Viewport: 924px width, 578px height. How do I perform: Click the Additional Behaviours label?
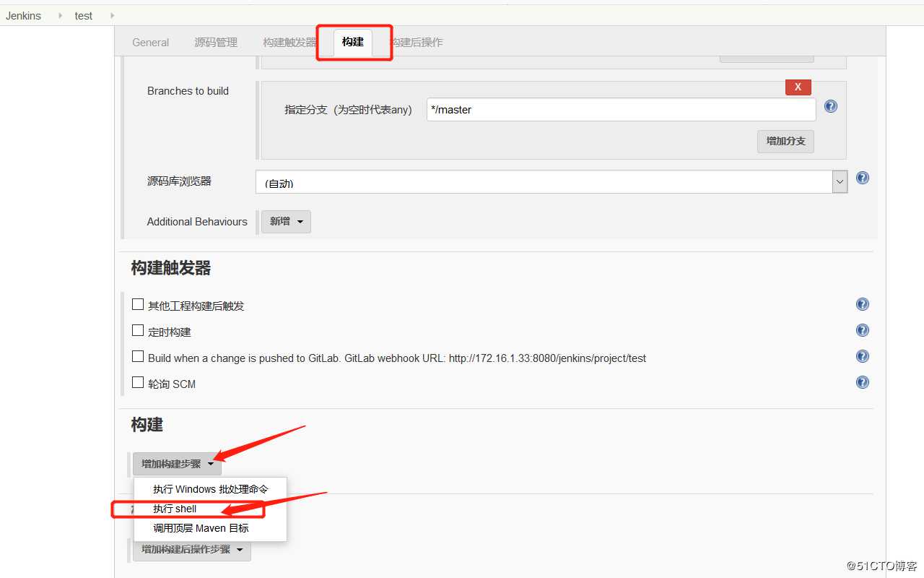[197, 222]
